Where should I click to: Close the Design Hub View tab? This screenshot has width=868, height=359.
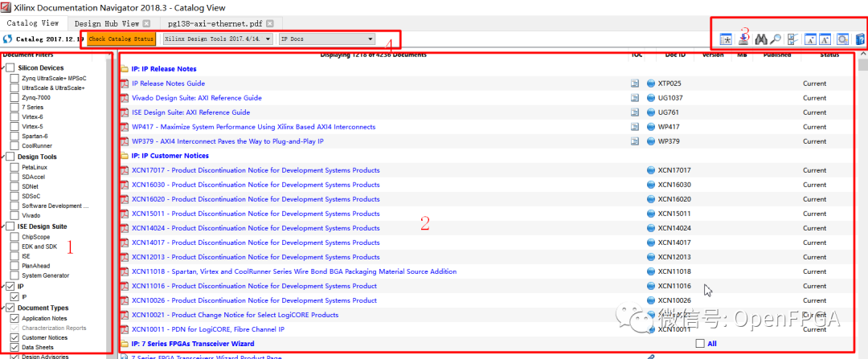pyautogui.click(x=147, y=24)
